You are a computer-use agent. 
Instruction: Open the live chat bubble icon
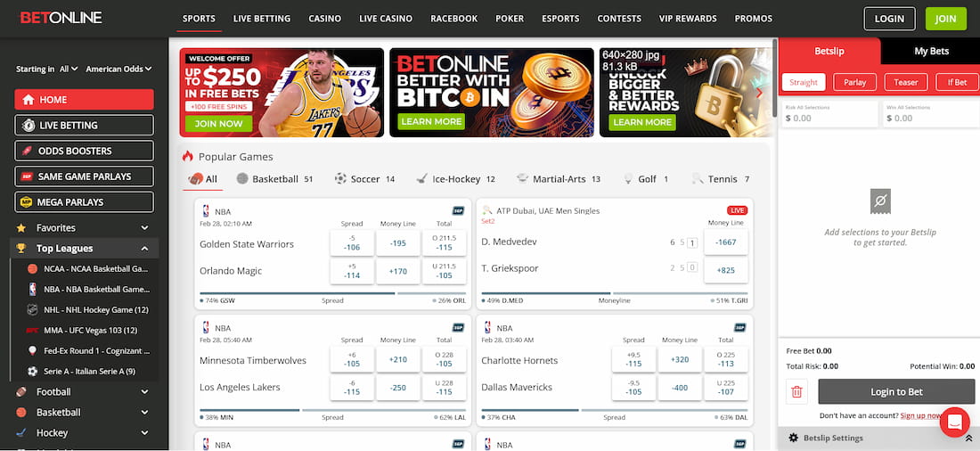point(954,422)
